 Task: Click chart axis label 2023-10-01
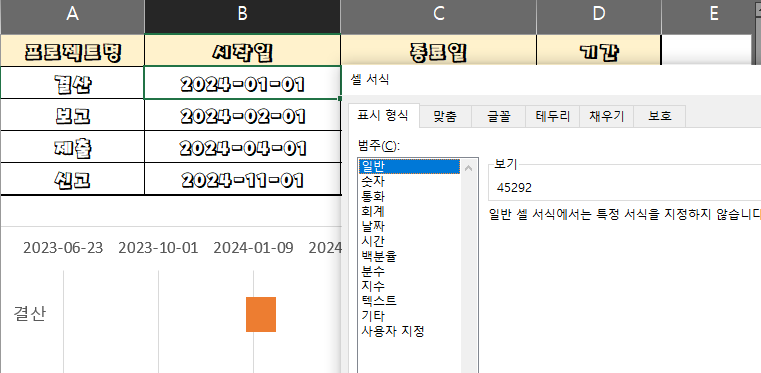[158, 248]
